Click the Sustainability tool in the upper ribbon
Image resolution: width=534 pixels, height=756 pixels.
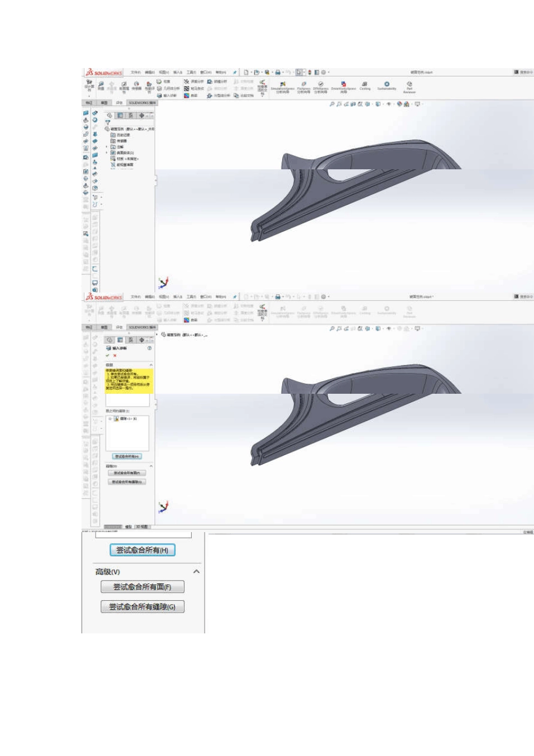[x=387, y=86]
